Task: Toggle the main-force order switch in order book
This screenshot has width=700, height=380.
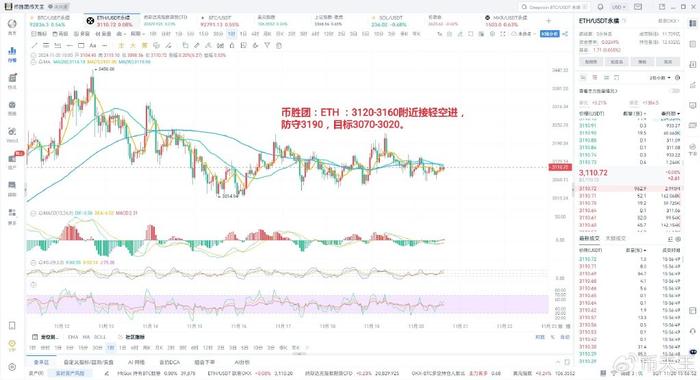Action: click(675, 91)
